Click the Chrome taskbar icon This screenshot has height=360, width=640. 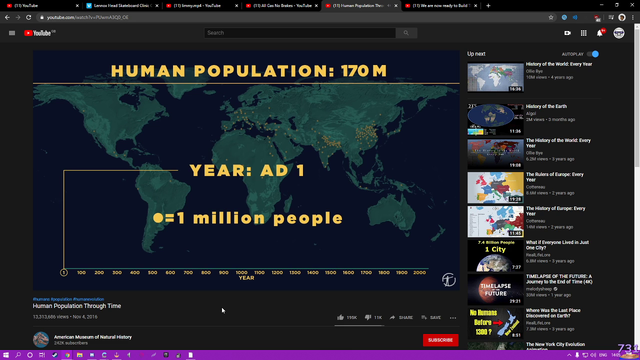tap(67, 355)
